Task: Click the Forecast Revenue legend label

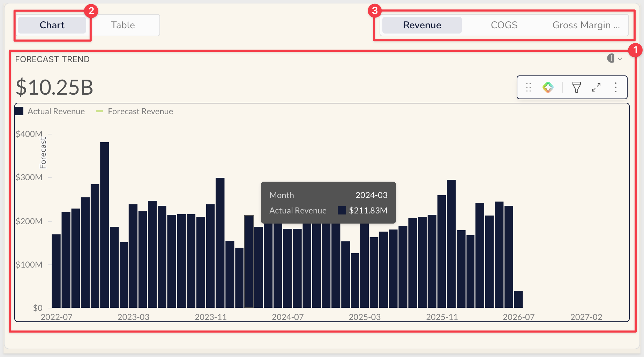Action: (141, 111)
